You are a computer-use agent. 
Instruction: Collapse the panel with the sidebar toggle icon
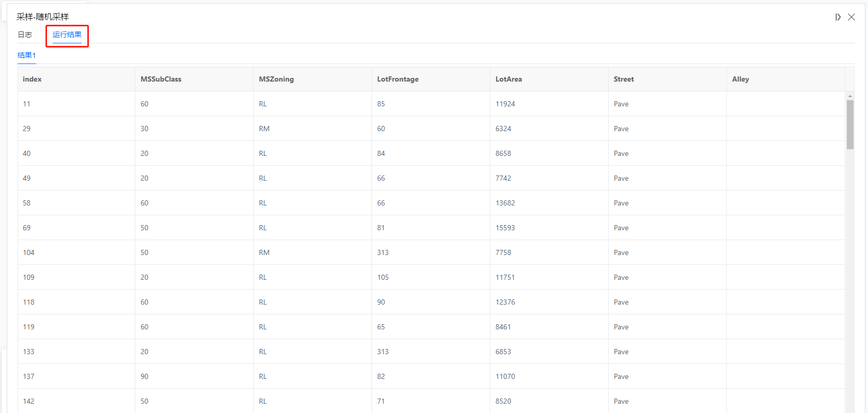coord(838,17)
